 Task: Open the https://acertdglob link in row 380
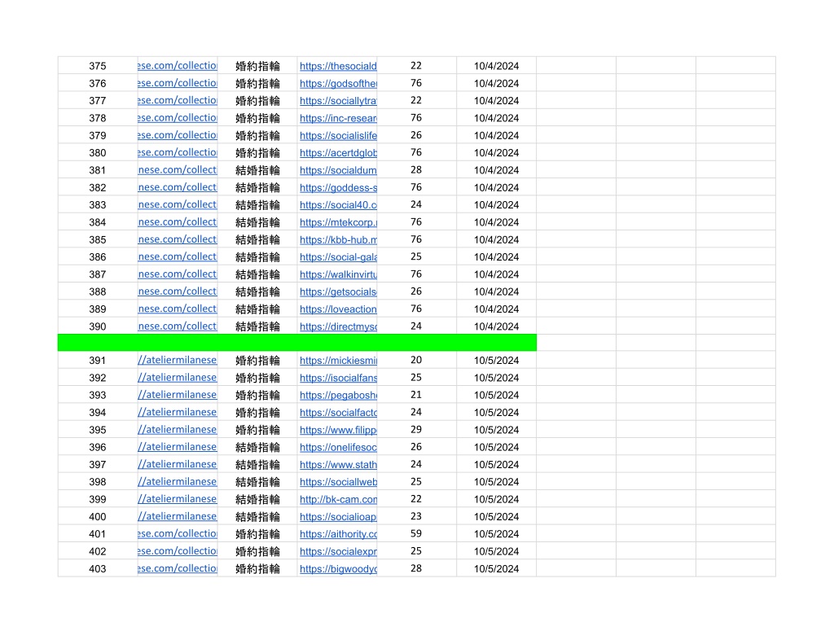tap(338, 152)
